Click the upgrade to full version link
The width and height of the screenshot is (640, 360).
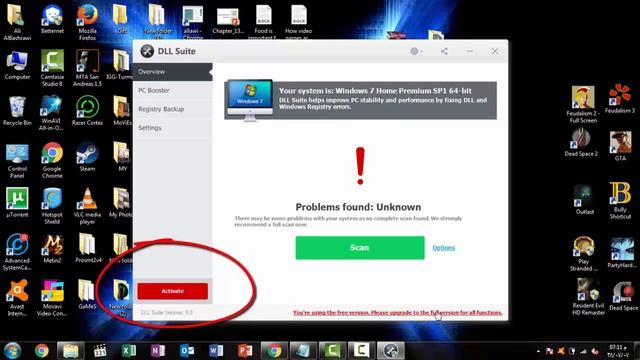[x=398, y=313]
